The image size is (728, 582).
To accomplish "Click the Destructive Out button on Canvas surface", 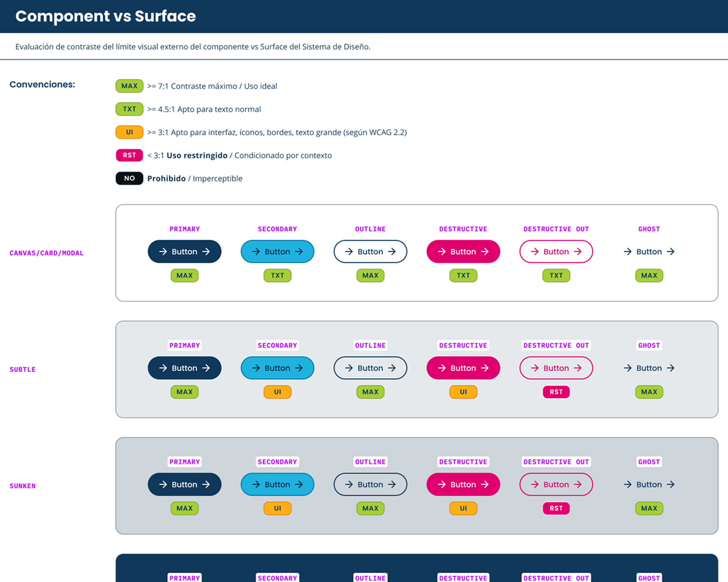I will [556, 252].
